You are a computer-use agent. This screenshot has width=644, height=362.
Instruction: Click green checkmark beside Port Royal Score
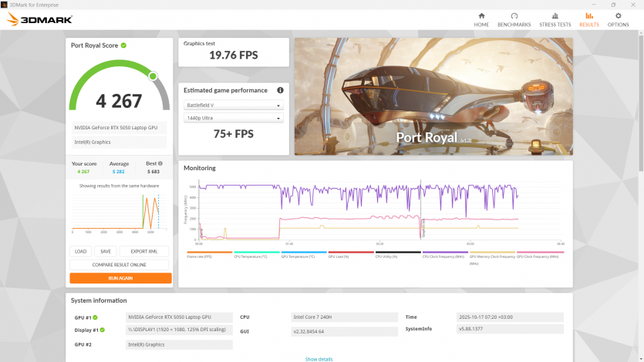tap(123, 45)
